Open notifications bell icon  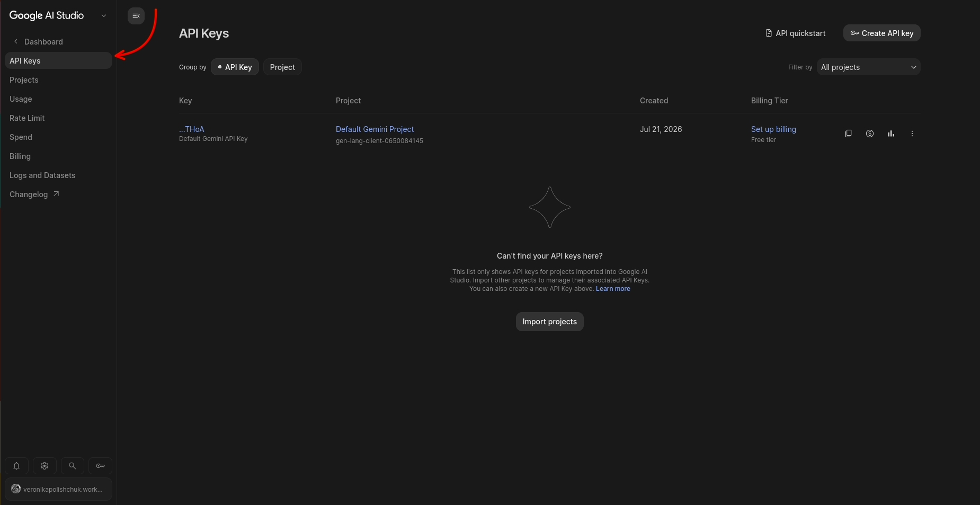pyautogui.click(x=16, y=466)
